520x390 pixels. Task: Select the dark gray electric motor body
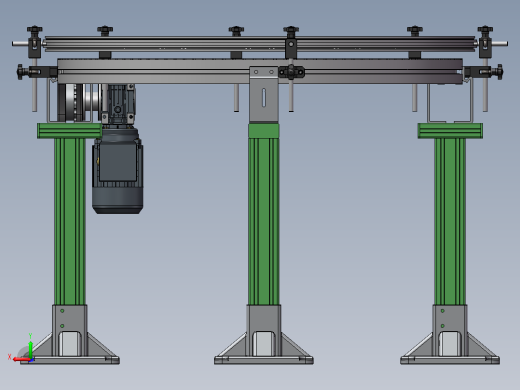click(x=118, y=171)
